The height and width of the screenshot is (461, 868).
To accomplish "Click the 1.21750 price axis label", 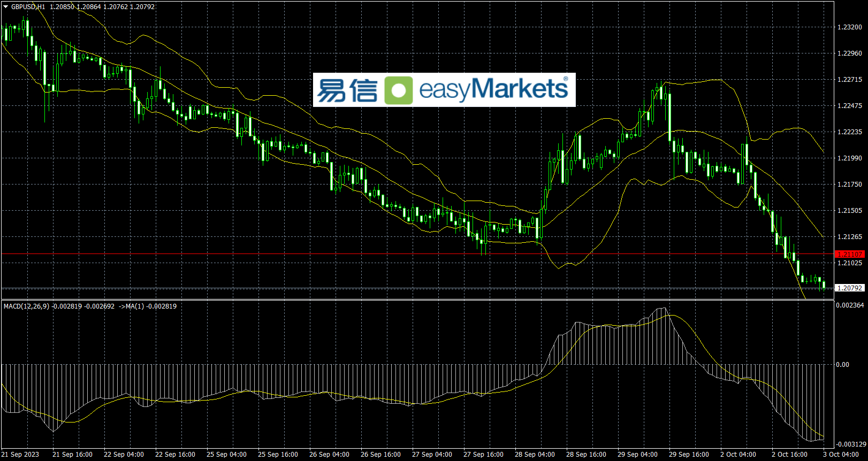I will point(850,185).
